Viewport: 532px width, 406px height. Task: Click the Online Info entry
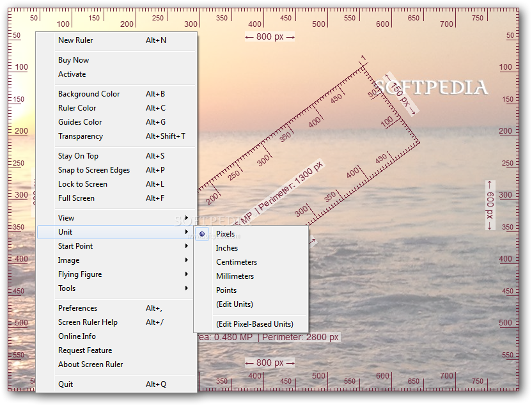pyautogui.click(x=116, y=336)
